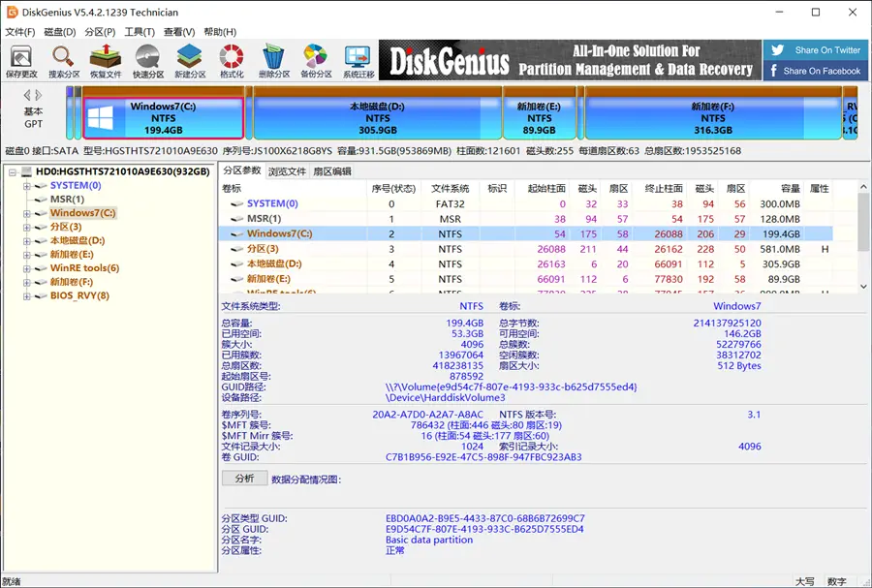Click the partition table scroll up arrow

point(863,187)
